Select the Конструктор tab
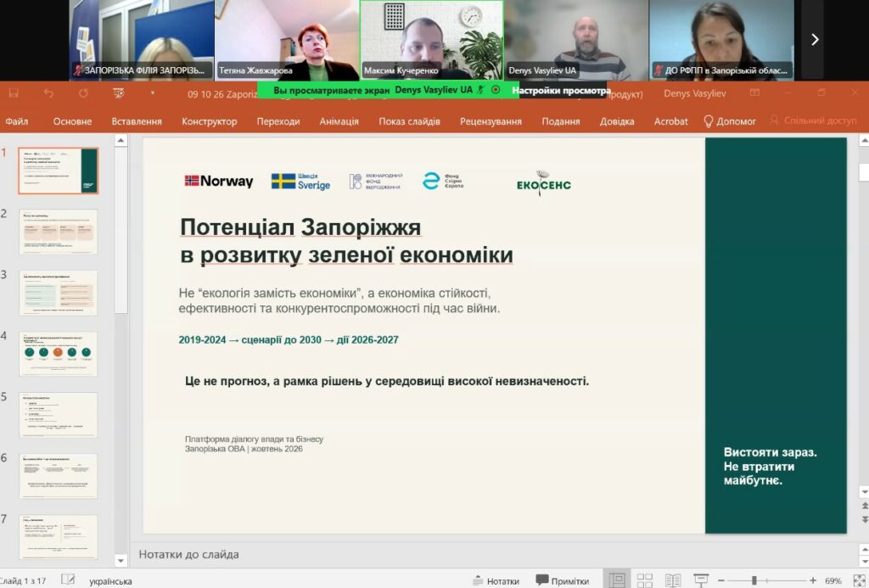The width and height of the screenshot is (869, 588). [x=209, y=121]
